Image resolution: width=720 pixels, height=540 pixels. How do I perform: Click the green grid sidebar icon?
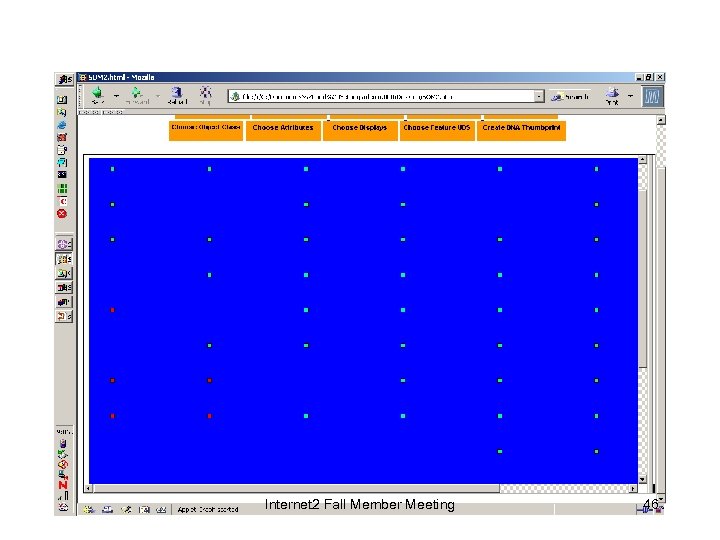point(62,188)
